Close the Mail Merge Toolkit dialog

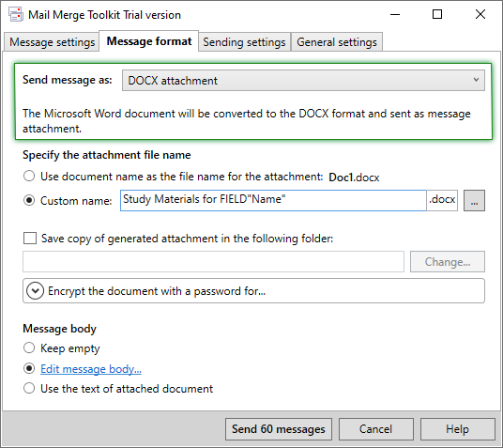[480, 14]
